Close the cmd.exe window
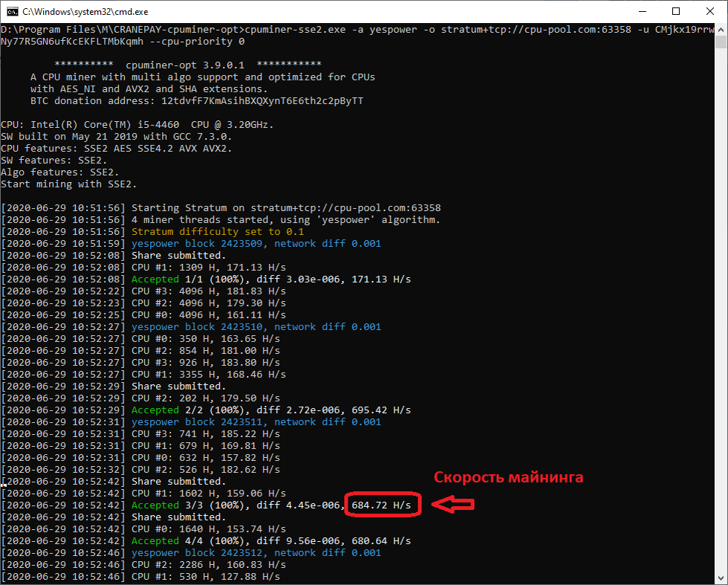Image resolution: width=728 pixels, height=585 pixels. [x=710, y=12]
